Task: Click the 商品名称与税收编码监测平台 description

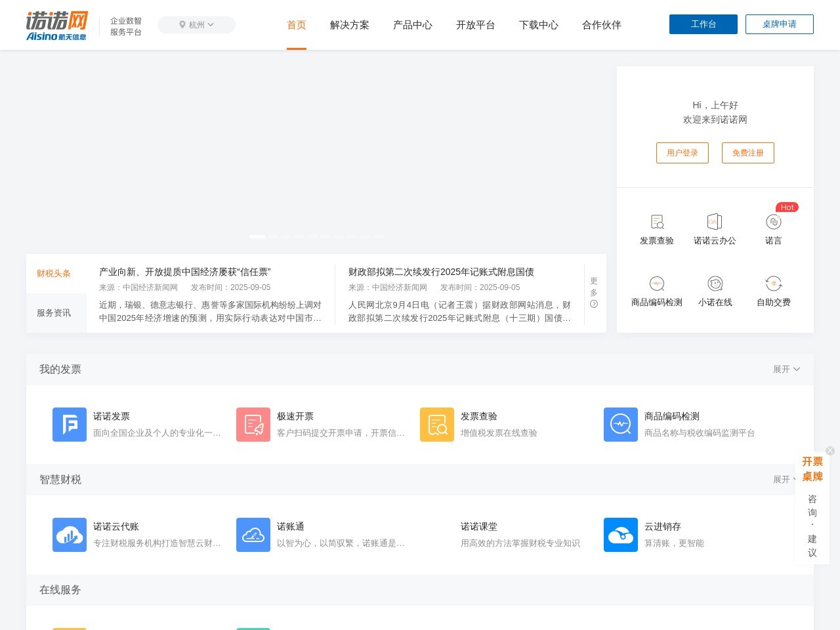Action: click(x=700, y=433)
